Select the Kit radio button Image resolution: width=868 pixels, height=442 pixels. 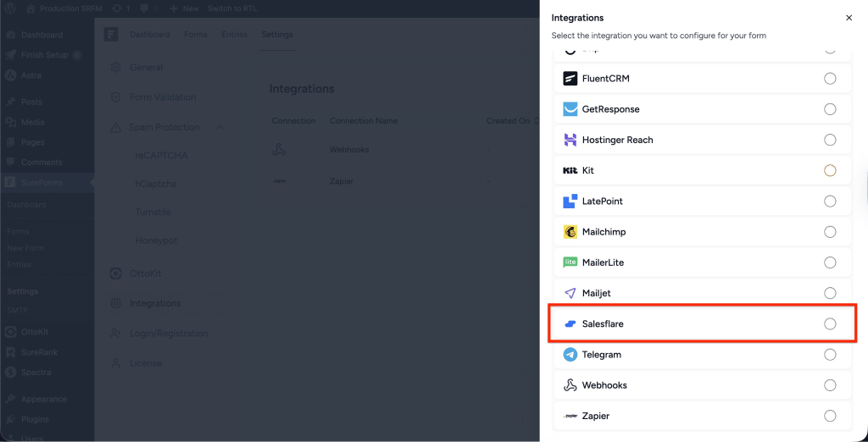[x=830, y=170]
